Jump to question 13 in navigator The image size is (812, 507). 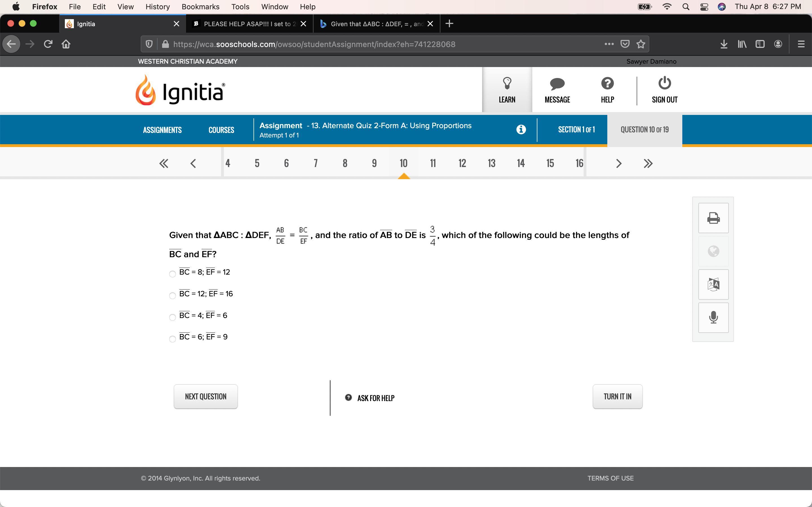pyautogui.click(x=491, y=163)
